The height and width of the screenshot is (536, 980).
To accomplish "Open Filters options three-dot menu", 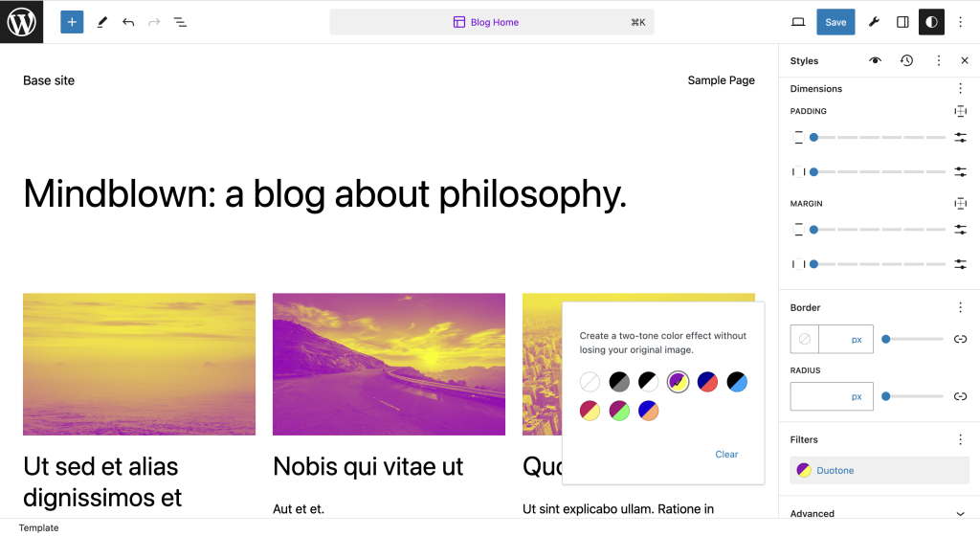I will [x=961, y=439].
